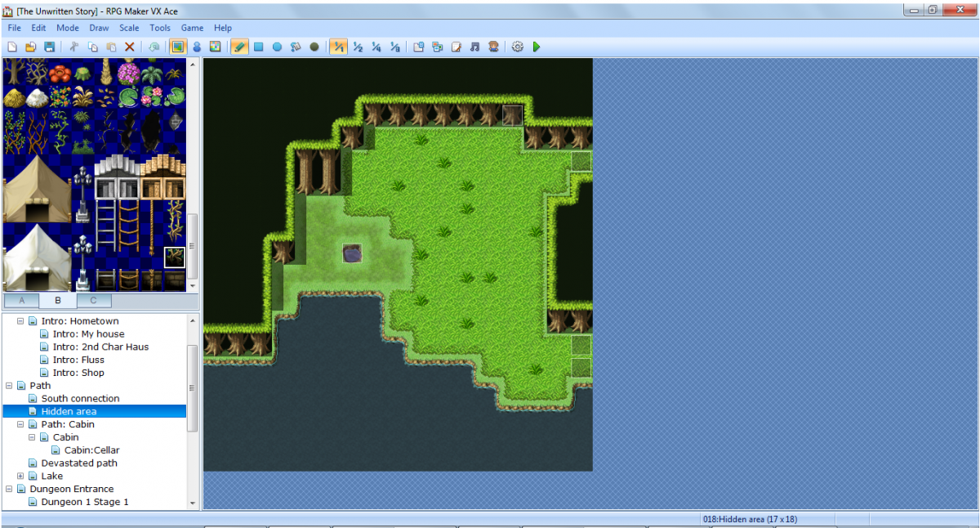Open the Scale menu

tap(129, 28)
